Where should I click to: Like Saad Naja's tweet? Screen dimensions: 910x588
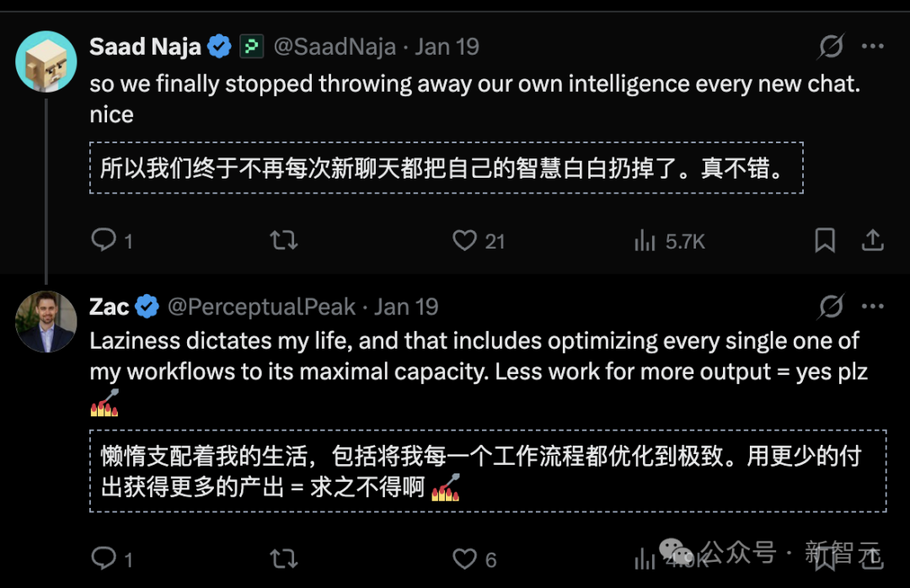[x=465, y=241]
